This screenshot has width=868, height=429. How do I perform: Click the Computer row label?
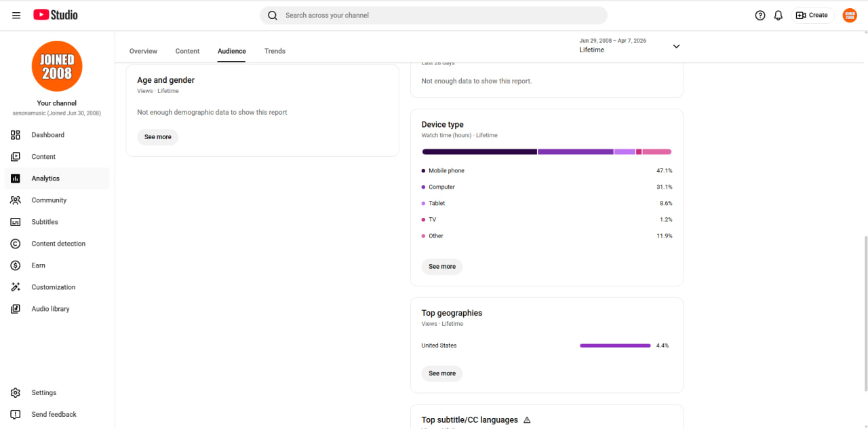pyautogui.click(x=441, y=187)
